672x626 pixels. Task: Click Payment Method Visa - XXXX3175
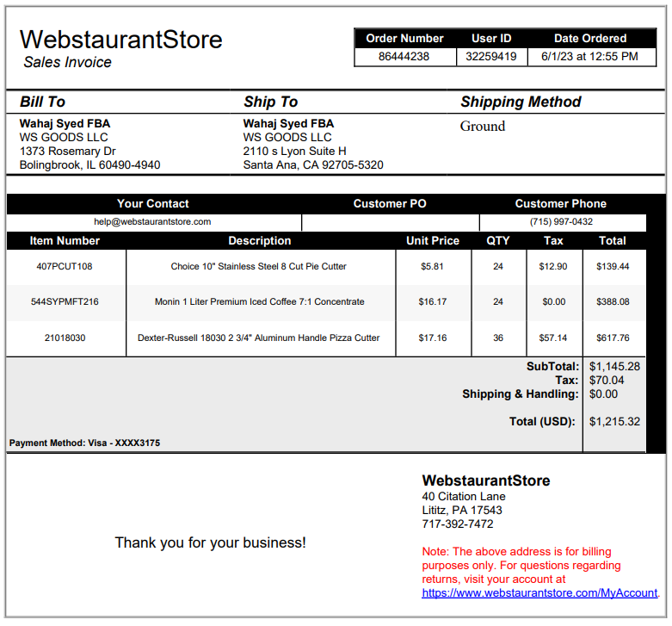(x=84, y=443)
